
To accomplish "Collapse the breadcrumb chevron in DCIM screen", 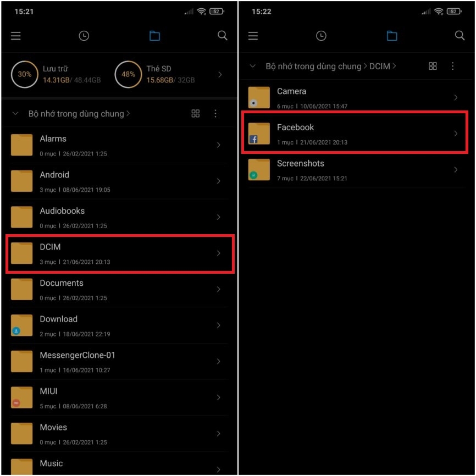I will 253,66.
